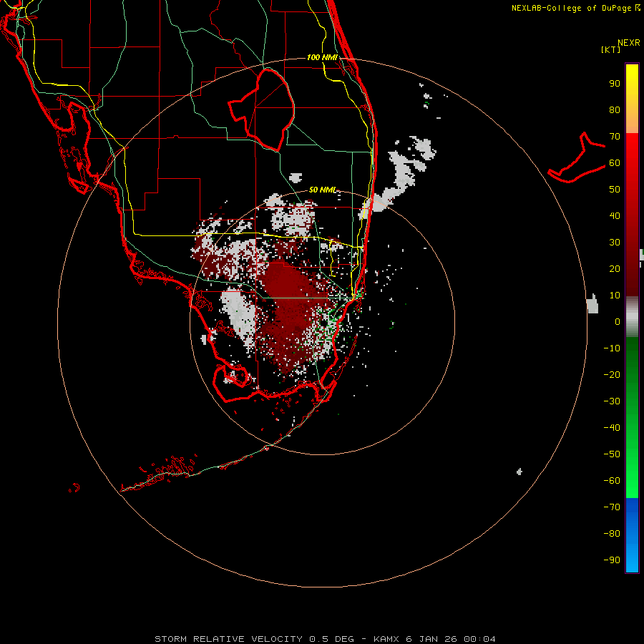The image size is (644, 644).
Task: Pick the gray zero-velocity segment of color bar
Action: click(632, 317)
